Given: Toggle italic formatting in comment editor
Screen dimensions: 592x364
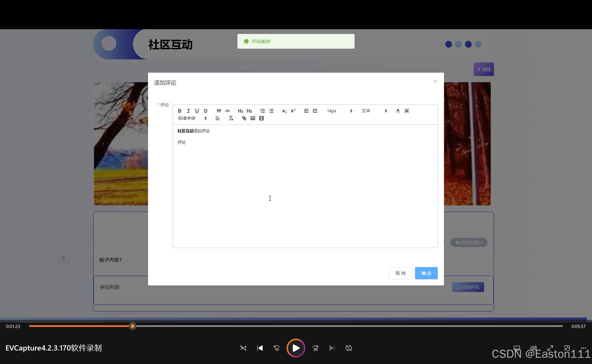Looking at the screenshot, I should (x=188, y=111).
